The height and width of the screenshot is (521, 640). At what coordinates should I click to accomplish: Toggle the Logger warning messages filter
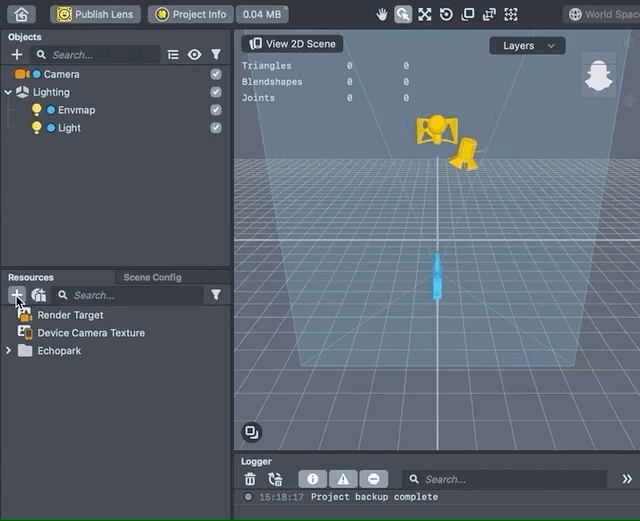pos(343,479)
